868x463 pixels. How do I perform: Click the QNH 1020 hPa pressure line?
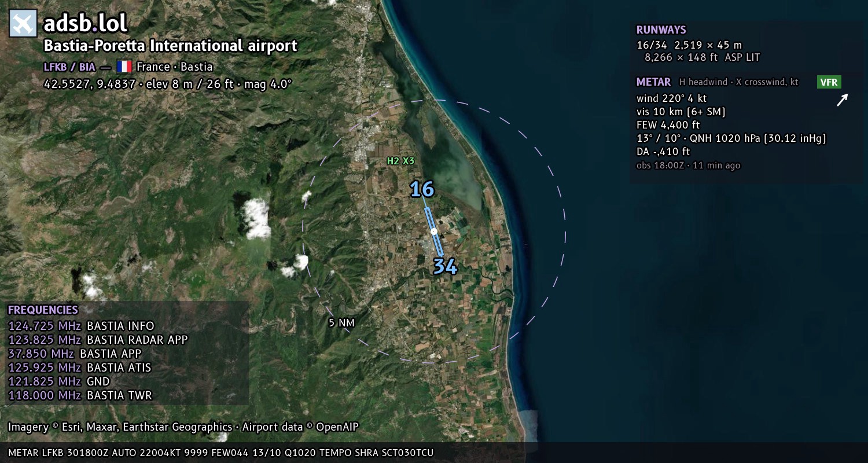point(731,138)
